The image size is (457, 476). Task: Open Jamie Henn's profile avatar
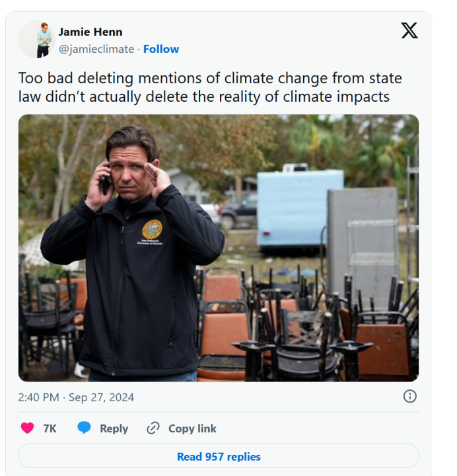point(36,39)
